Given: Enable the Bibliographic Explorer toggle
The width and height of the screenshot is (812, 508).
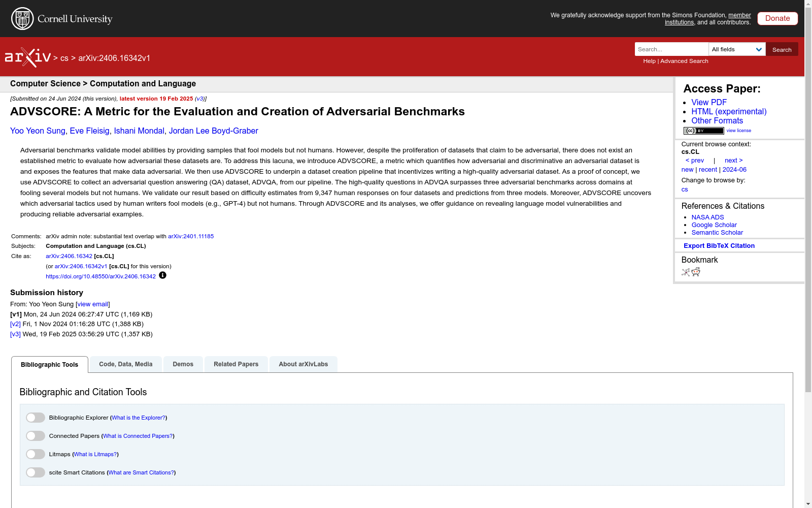Looking at the screenshot, I should (x=36, y=418).
